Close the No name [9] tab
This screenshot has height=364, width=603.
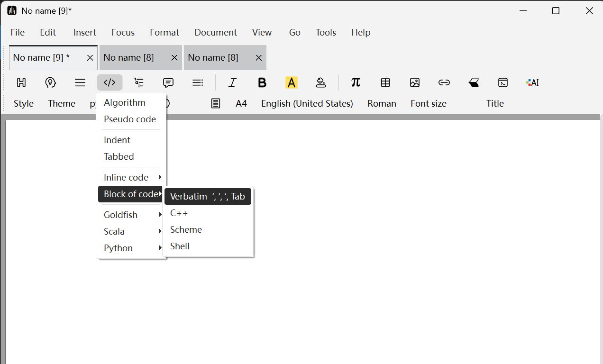click(x=90, y=58)
